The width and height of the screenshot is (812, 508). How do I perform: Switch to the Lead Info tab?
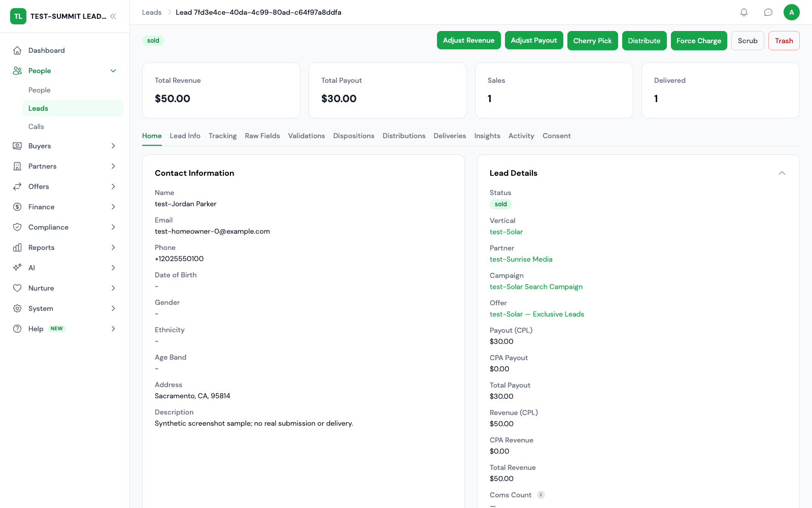click(185, 136)
